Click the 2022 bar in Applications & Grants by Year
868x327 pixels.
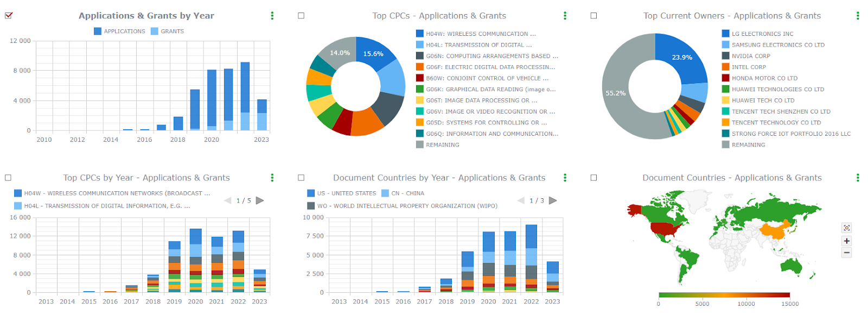(245, 96)
